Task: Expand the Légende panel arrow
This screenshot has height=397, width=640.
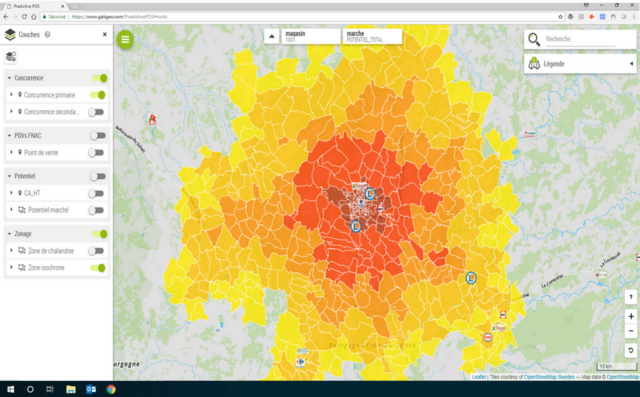Action: (631, 64)
